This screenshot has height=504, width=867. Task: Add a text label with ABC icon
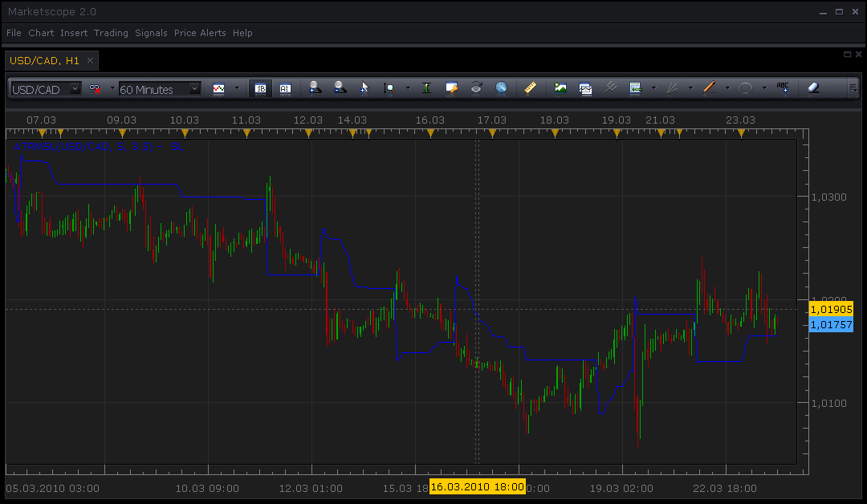coord(783,87)
